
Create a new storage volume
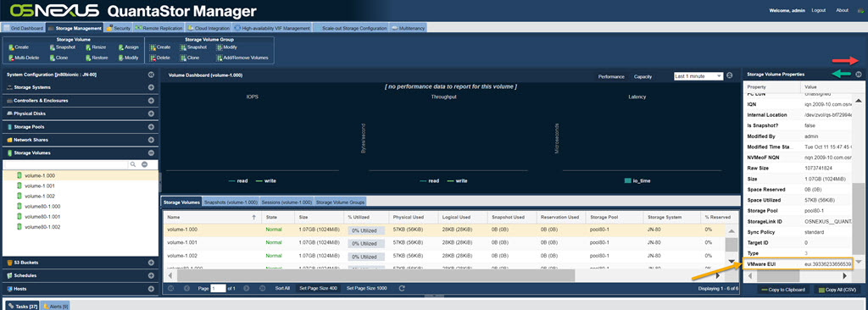pos(19,47)
